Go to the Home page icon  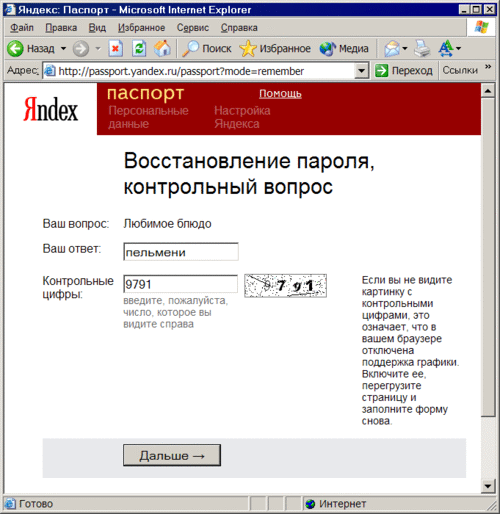[162, 49]
